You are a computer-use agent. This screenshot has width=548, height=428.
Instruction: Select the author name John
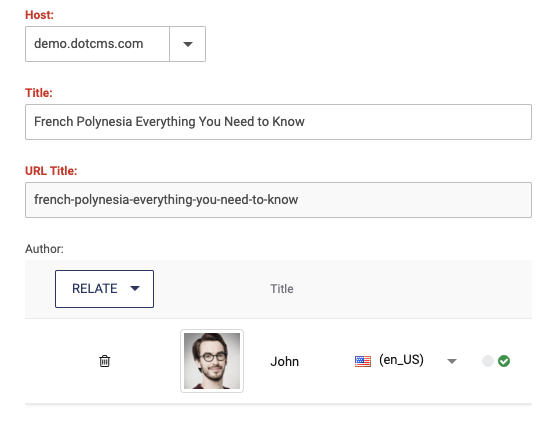284,362
